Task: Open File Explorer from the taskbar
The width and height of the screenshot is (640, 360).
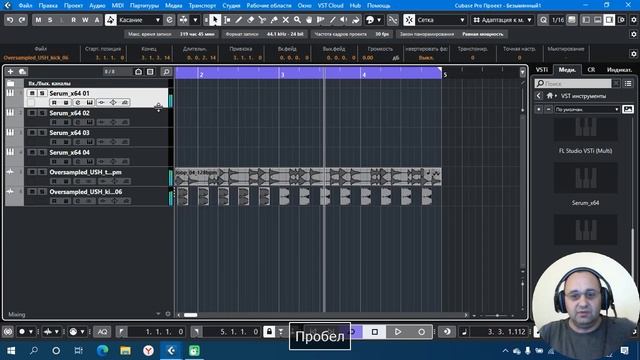Action: point(125,350)
